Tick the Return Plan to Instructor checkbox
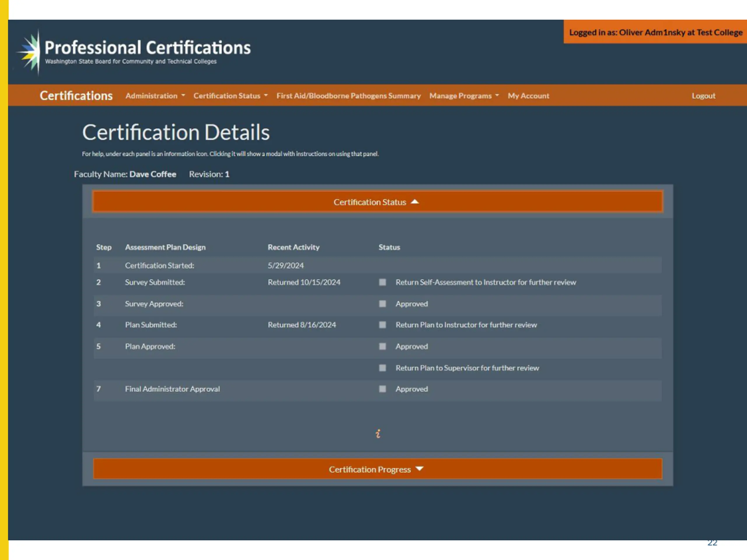The height and width of the screenshot is (560, 747). [382, 325]
